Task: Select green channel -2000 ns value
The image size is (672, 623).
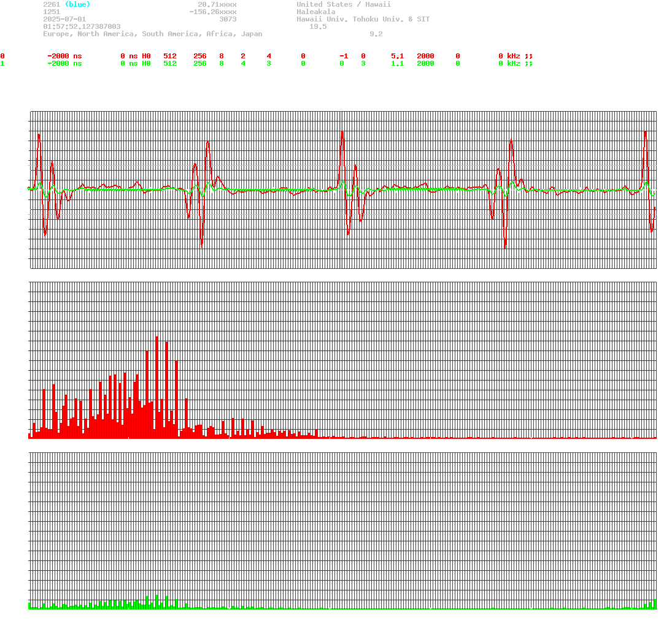Action: pyautogui.click(x=64, y=63)
